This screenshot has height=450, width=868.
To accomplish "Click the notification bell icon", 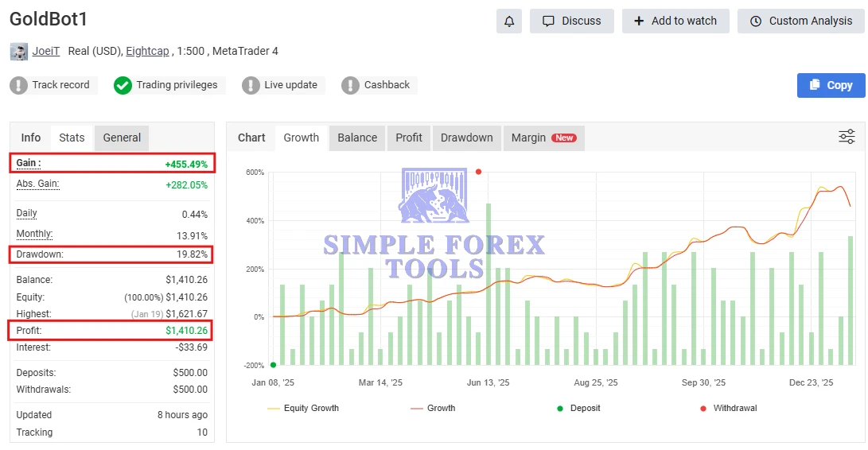I will click(508, 21).
